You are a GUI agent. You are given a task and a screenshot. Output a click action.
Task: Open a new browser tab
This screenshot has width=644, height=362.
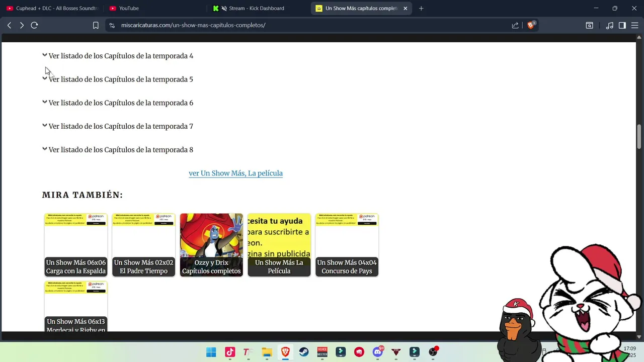coord(421,8)
